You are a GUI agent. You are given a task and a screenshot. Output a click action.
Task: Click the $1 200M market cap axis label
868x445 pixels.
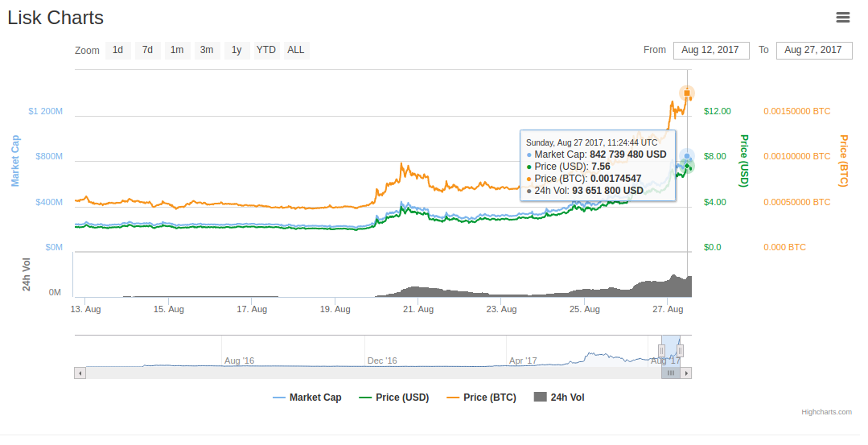[45, 111]
